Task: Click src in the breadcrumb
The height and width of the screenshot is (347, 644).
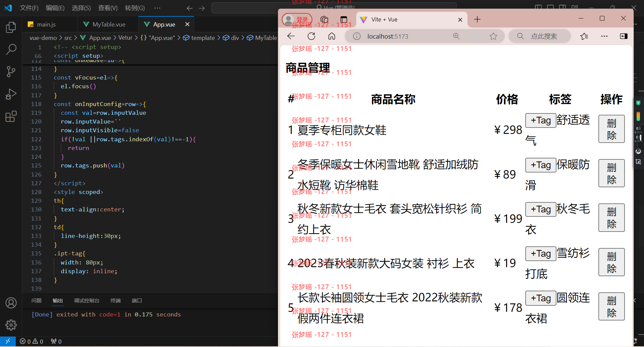Action: point(68,38)
